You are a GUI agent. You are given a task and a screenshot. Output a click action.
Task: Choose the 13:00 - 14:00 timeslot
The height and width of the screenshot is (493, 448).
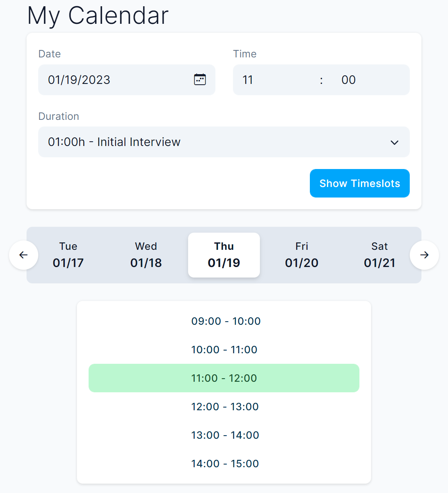coord(225,435)
